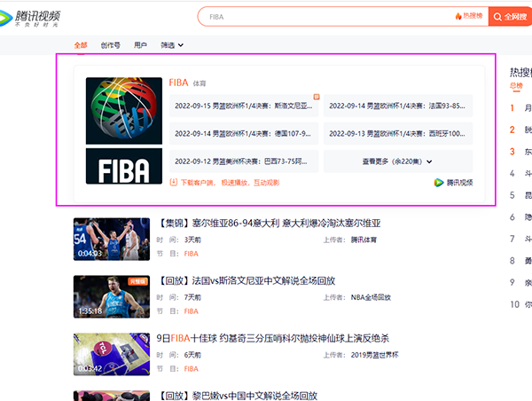The height and width of the screenshot is (401, 532).
Task: Click the flame hot search icon
Action: click(458, 16)
